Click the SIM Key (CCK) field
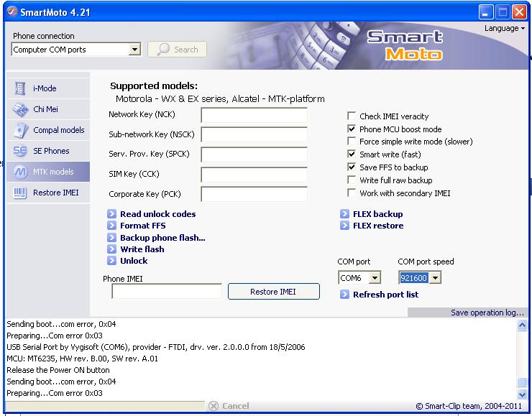The image size is (532, 416). 254,175
